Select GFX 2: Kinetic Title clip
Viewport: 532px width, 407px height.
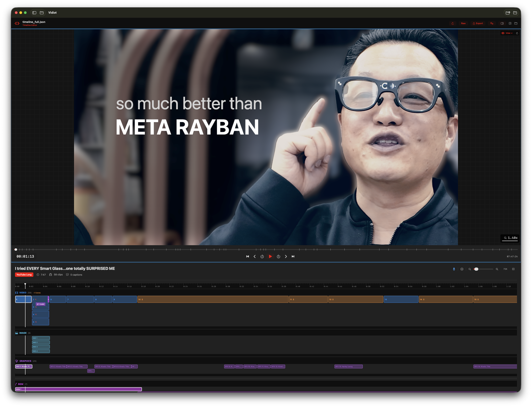coord(58,366)
